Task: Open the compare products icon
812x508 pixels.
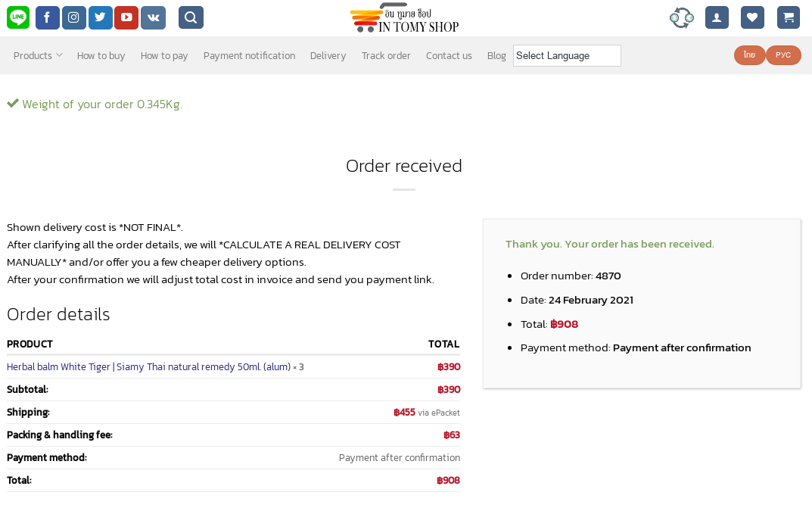Action: pyautogui.click(x=682, y=18)
